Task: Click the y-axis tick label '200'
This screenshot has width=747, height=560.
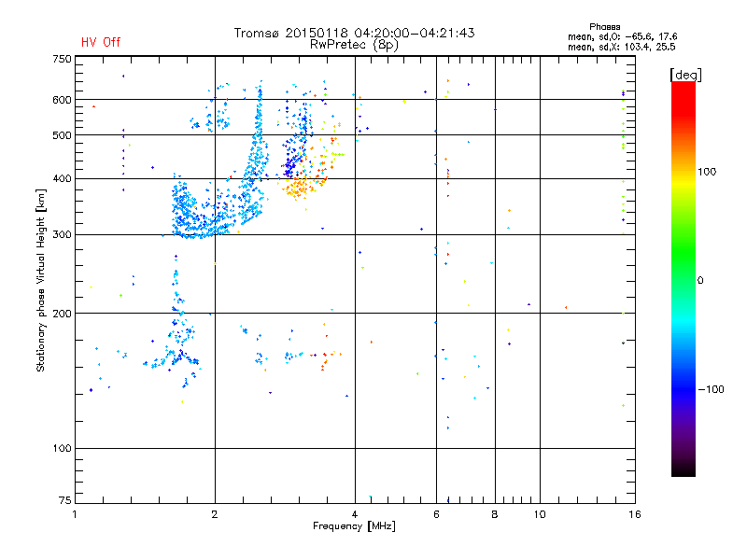Action: coord(62,314)
